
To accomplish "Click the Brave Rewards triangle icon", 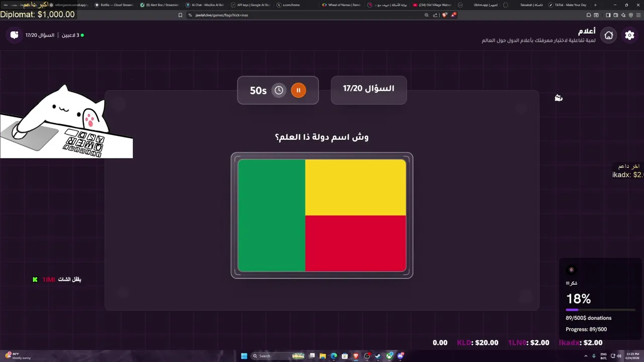I will click(x=454, y=15).
